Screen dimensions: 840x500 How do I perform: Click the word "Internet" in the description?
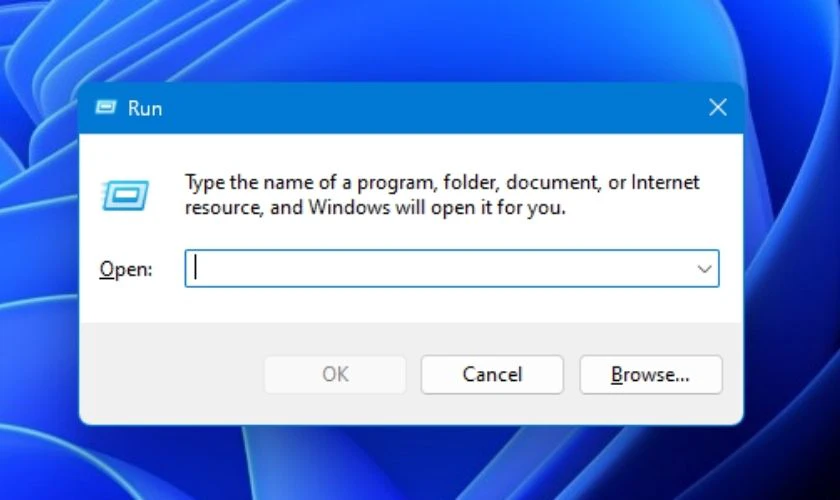(666, 183)
